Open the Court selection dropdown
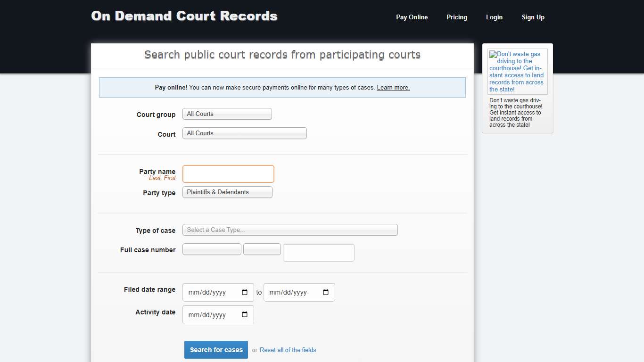This screenshot has height=362, width=644. pyautogui.click(x=244, y=133)
